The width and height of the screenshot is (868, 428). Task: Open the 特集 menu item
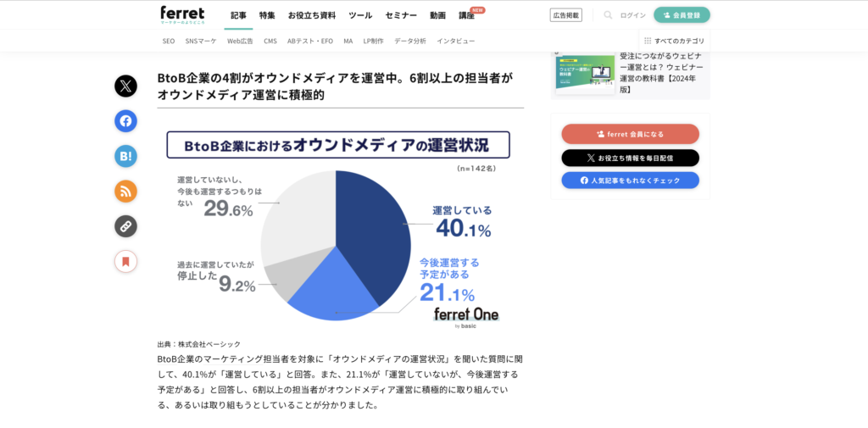coord(267,15)
